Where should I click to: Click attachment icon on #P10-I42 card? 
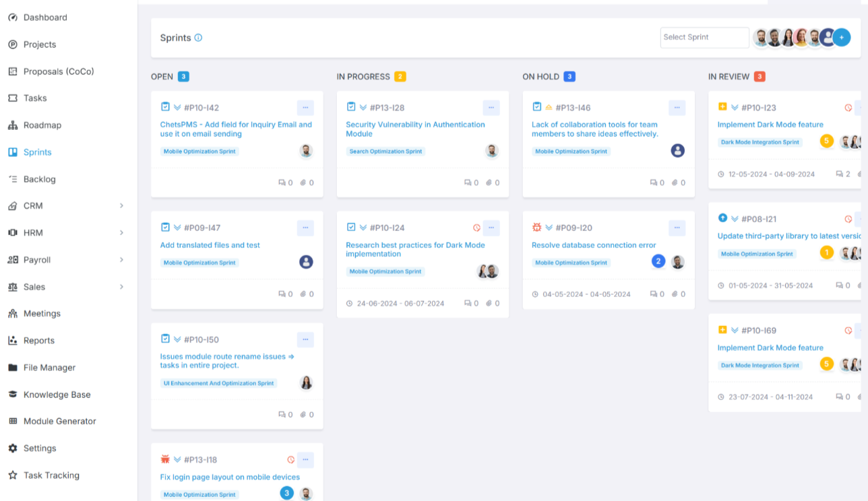point(303,182)
